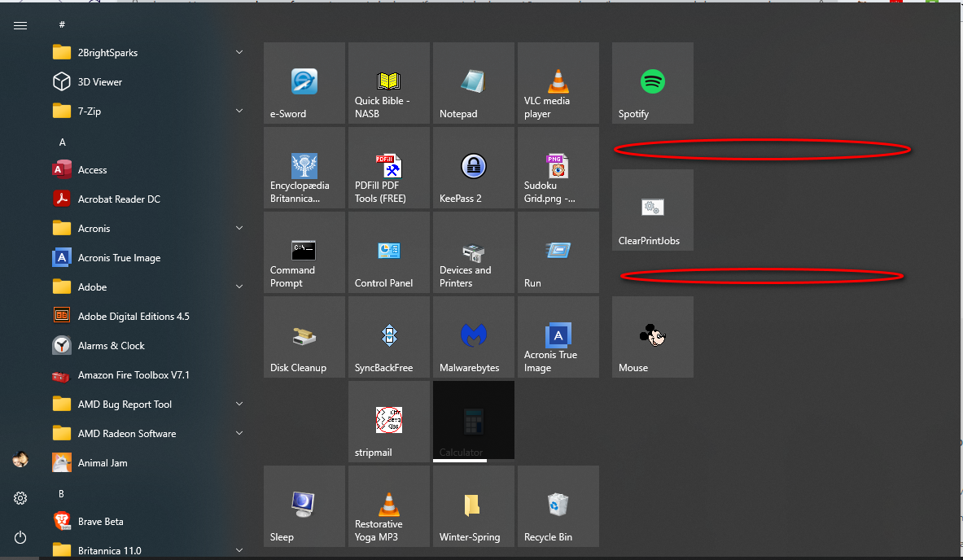Launch the Disk Cleanup tile
Screen dimensions: 963x560
point(304,337)
